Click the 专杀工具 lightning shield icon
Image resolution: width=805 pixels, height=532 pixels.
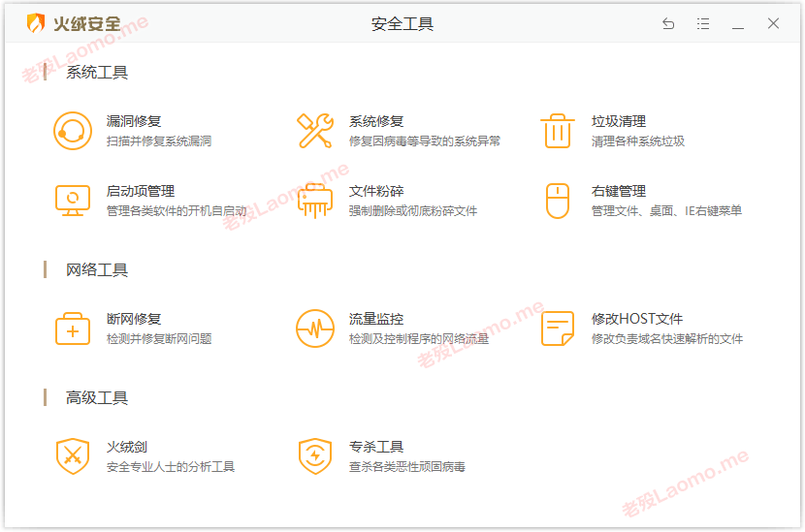click(314, 456)
